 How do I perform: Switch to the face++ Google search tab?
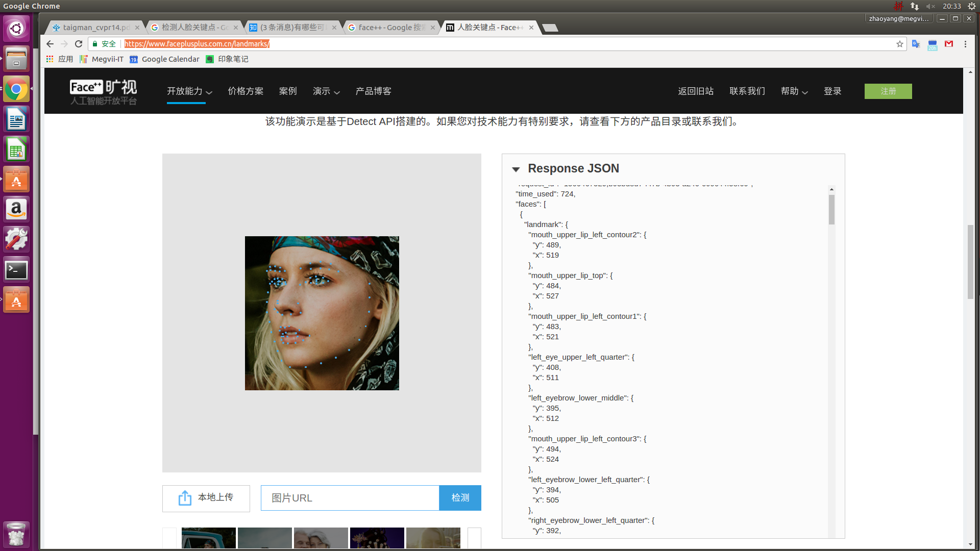pos(390,28)
